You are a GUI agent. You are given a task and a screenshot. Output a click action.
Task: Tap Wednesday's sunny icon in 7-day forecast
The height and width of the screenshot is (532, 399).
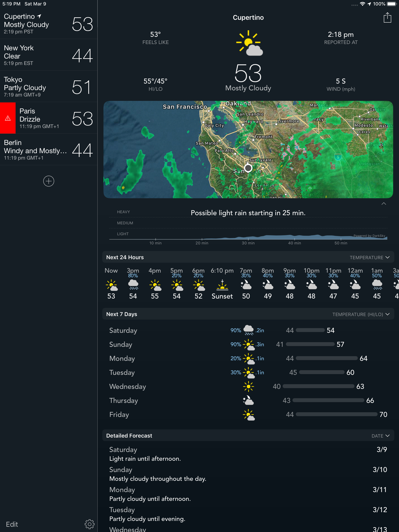pos(248,387)
